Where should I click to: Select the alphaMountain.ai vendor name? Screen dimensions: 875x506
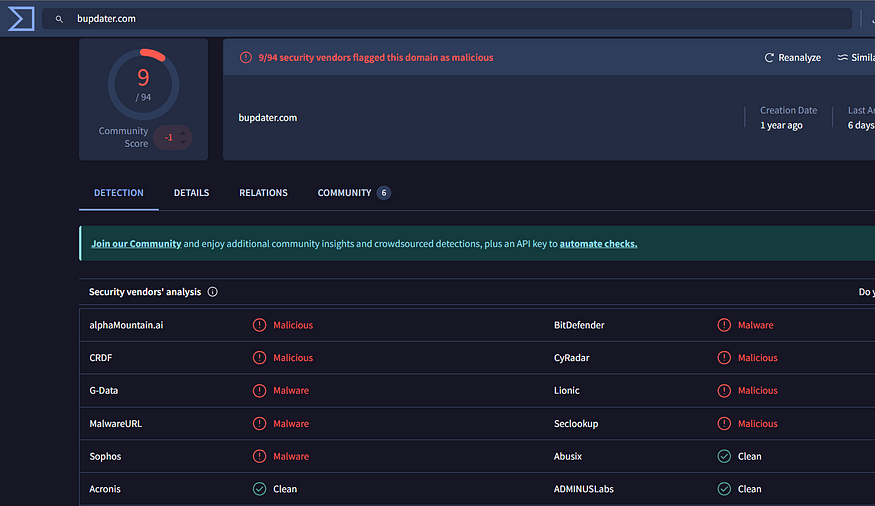[126, 325]
